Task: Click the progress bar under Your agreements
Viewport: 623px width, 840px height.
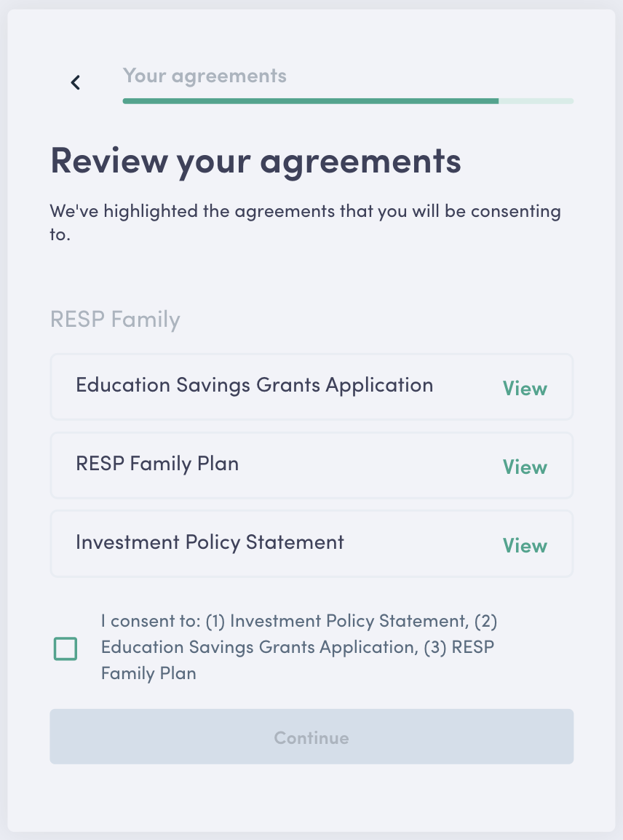Action: pos(348,101)
